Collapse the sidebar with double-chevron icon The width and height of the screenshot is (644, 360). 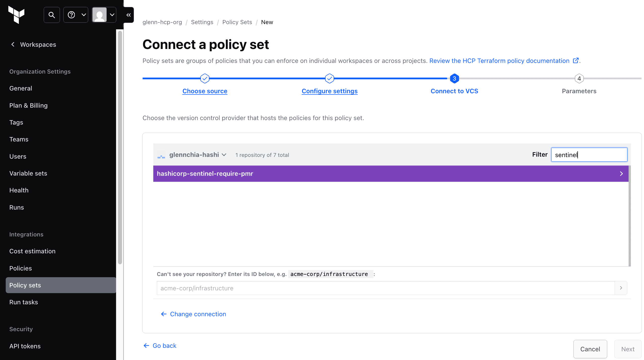coord(128,15)
